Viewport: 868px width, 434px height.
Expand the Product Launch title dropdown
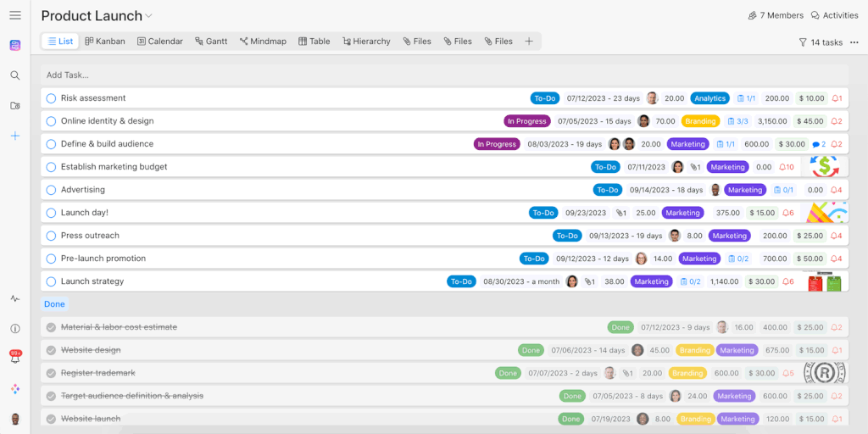tap(149, 16)
